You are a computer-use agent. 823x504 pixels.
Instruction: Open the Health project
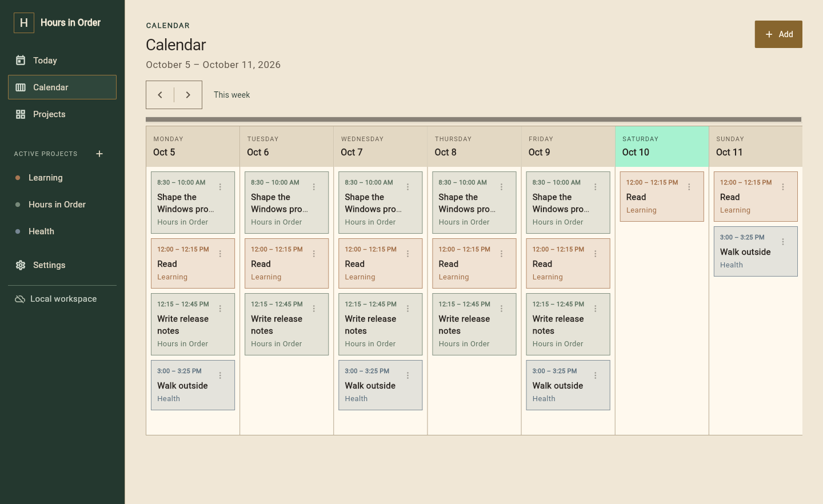click(62, 231)
